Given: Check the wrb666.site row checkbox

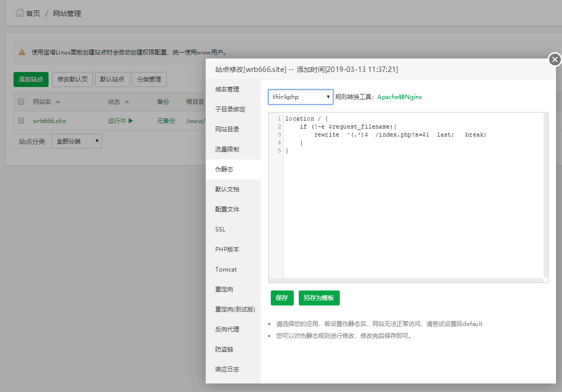Looking at the screenshot, I should 21,120.
